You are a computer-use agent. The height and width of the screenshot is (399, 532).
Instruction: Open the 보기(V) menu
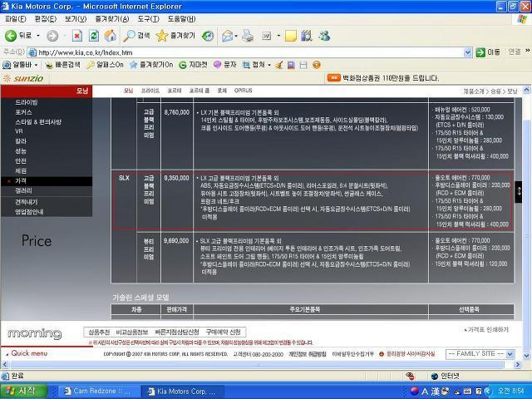76,19
